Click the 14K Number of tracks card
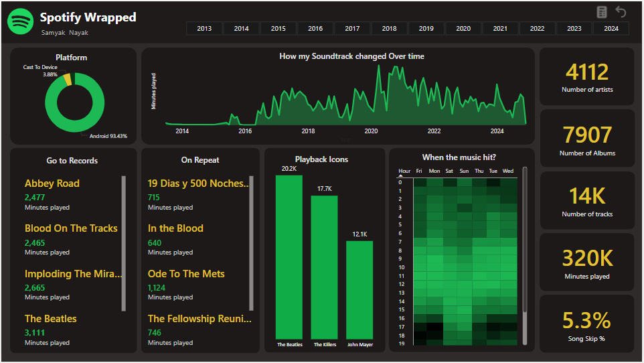 (x=587, y=201)
